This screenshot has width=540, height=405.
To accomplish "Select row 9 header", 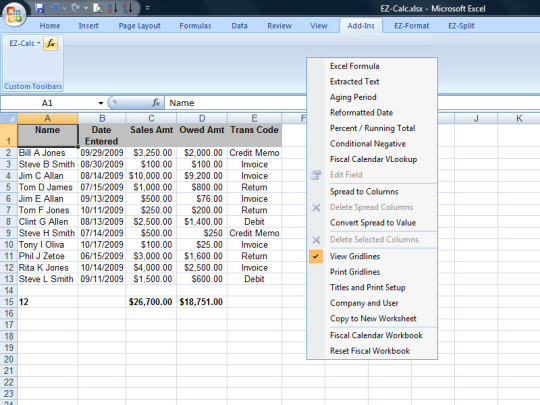I will [x=9, y=233].
